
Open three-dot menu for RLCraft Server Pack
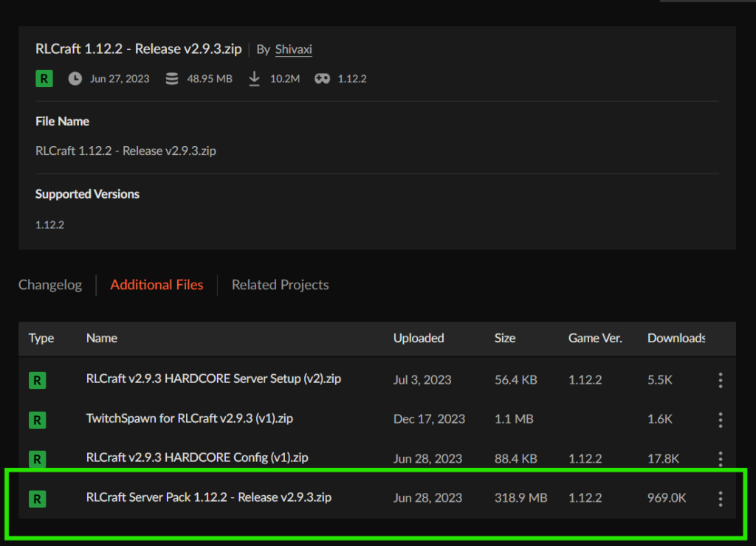720,498
